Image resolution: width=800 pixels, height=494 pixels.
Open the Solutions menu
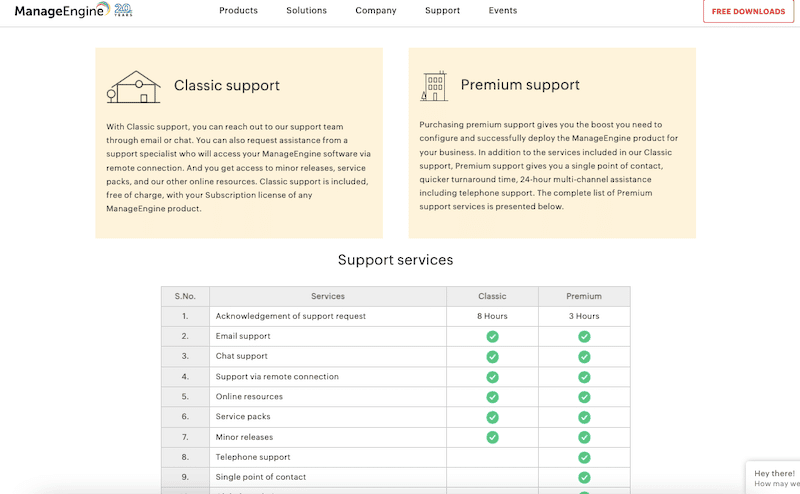tap(306, 10)
